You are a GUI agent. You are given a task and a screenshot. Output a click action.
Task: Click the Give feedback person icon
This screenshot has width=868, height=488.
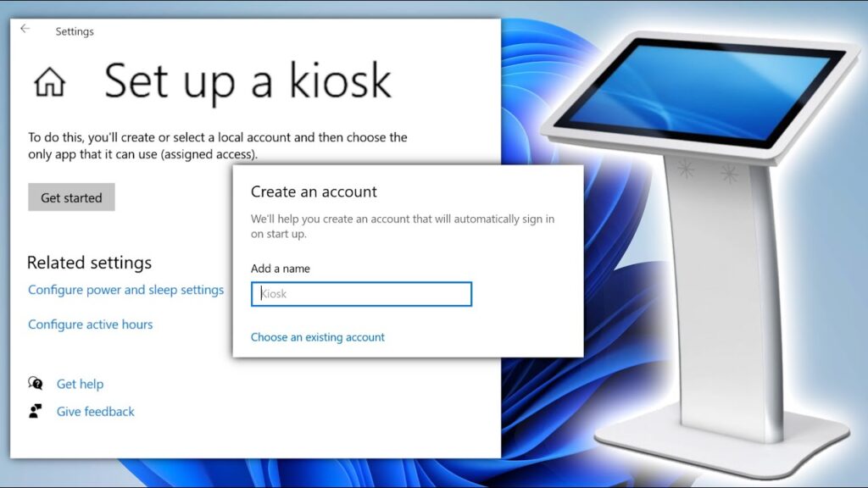point(35,412)
